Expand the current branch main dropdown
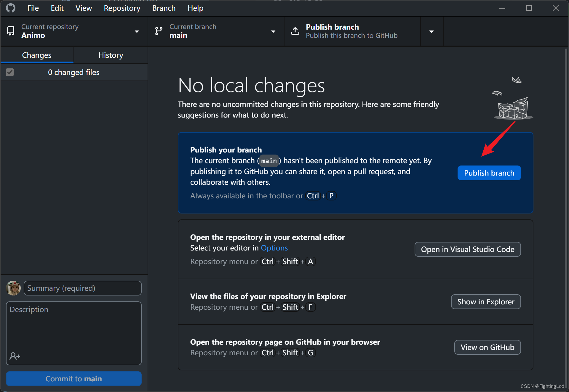569x392 pixels. (215, 31)
